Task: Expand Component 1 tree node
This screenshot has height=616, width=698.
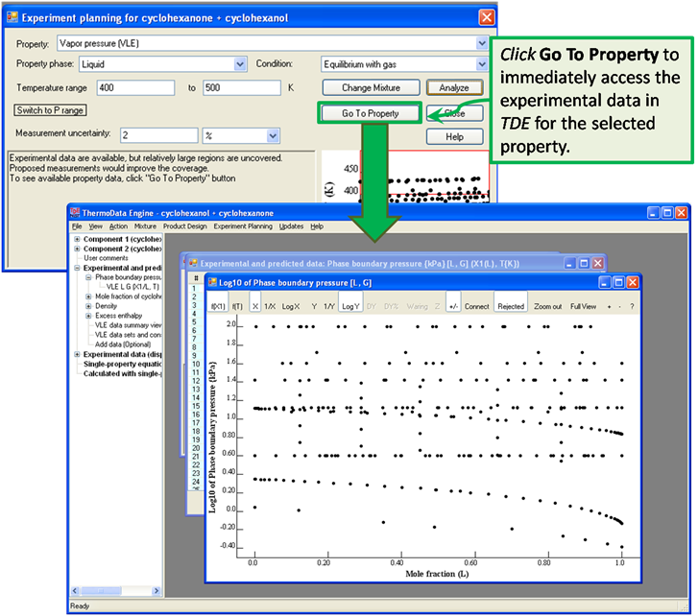Action: coord(77,239)
